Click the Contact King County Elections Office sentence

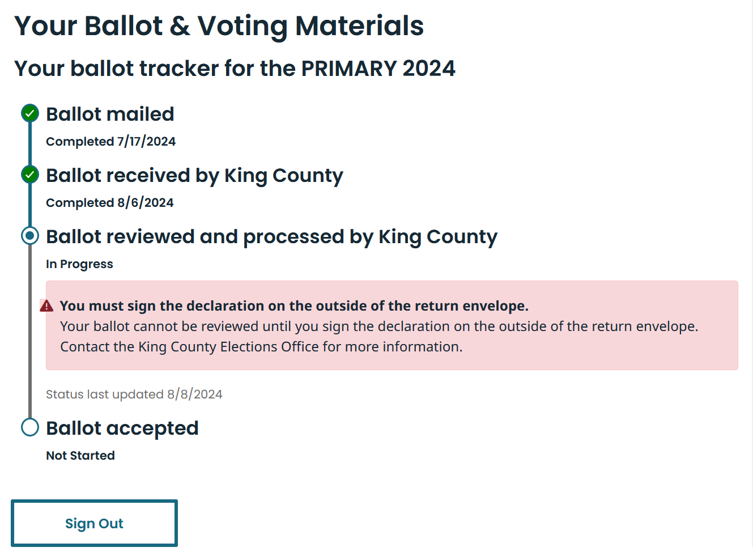[x=261, y=347]
